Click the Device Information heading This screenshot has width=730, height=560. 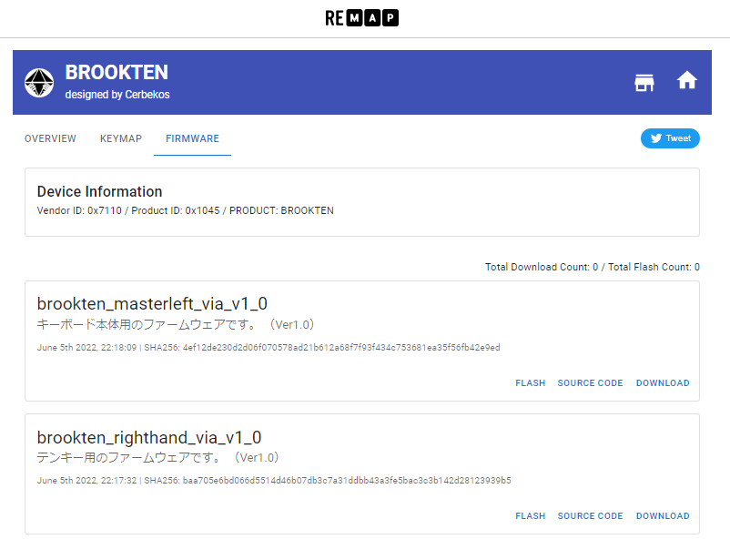[99, 191]
